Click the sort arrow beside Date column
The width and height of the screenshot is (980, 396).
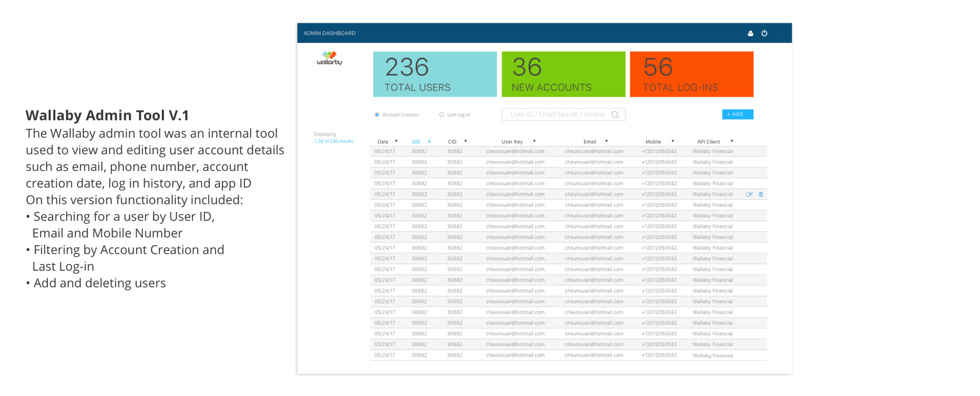point(396,141)
